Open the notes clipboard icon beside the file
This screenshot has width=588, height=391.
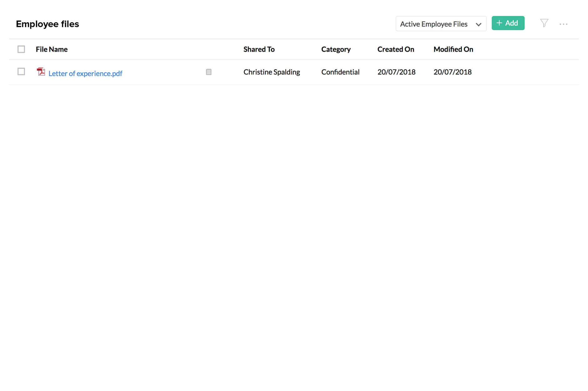click(209, 72)
